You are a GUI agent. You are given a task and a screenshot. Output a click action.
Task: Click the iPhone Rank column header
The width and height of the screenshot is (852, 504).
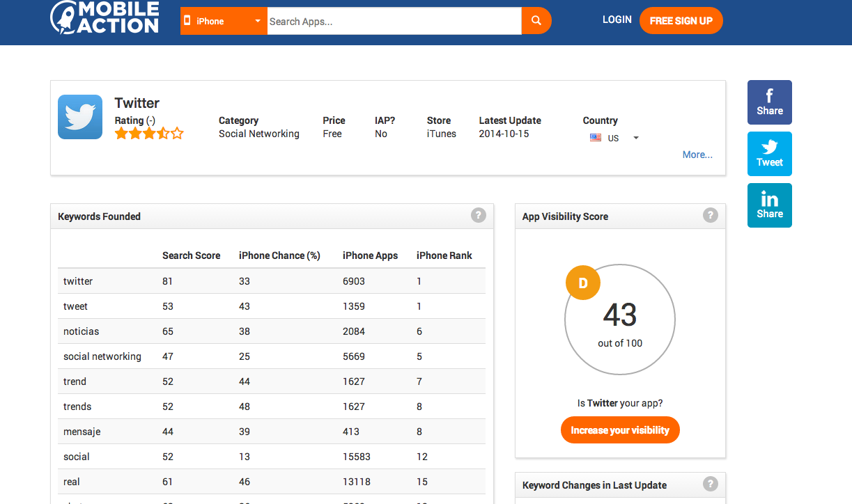tap(444, 255)
